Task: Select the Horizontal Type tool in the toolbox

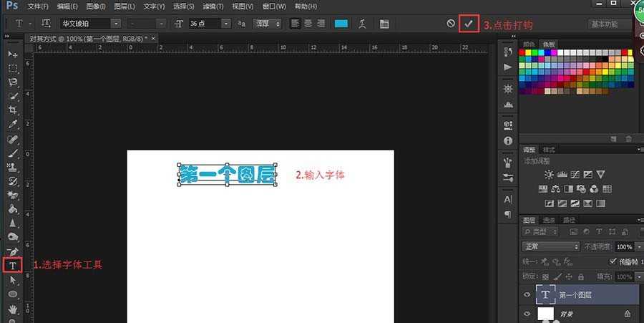Action: [12, 266]
